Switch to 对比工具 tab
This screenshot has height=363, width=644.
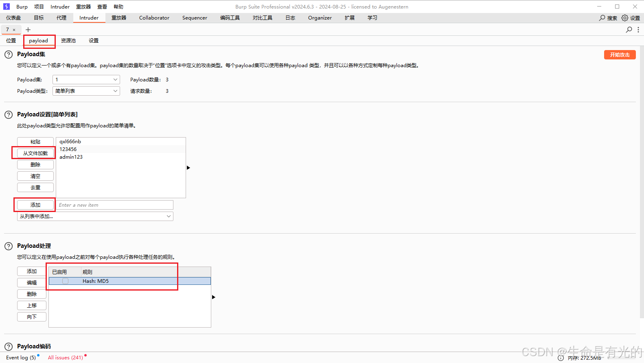pyautogui.click(x=263, y=18)
